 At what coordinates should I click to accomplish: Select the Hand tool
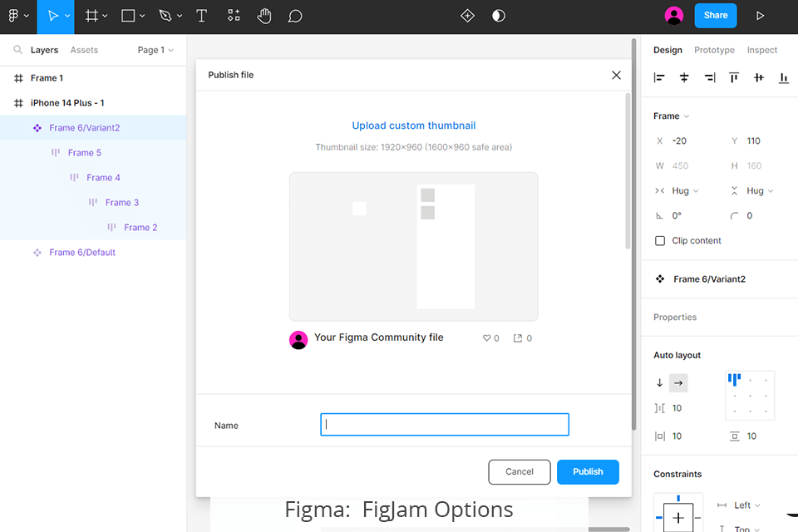[264, 17]
